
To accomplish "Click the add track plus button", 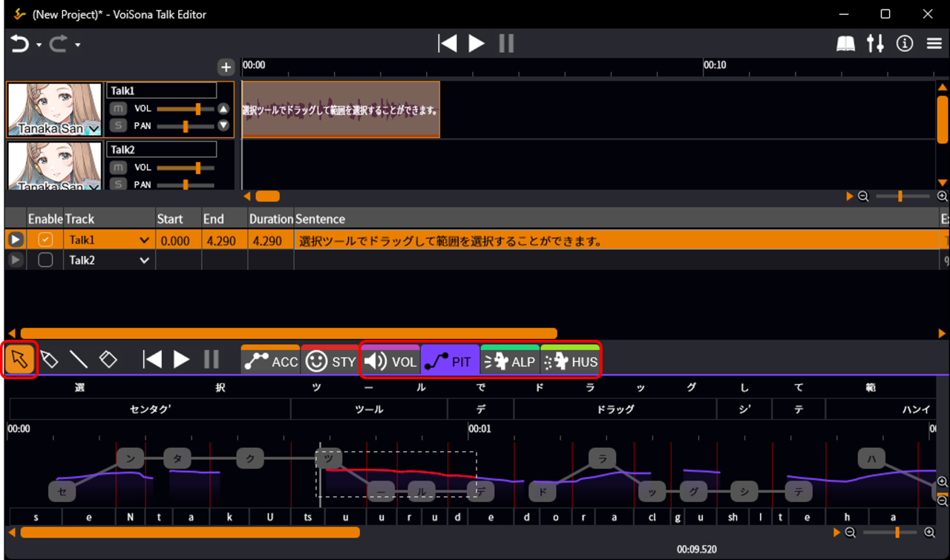I will pyautogui.click(x=226, y=67).
